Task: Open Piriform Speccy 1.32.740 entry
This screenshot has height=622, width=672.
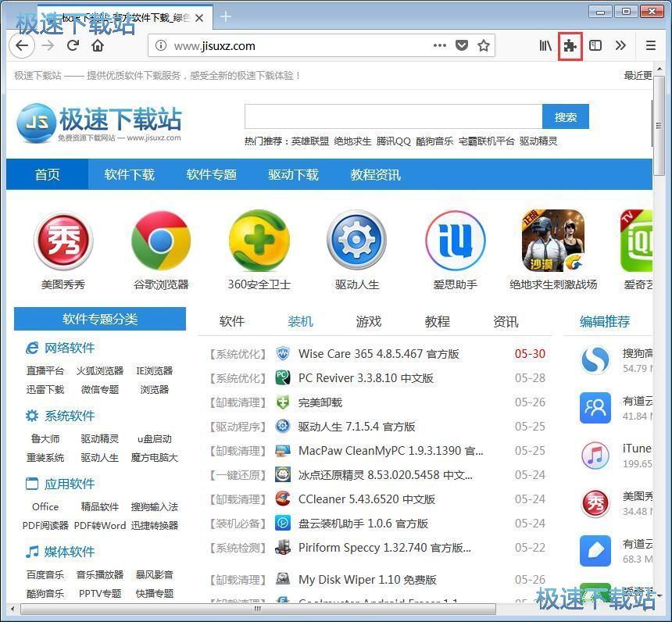Action: tap(385, 548)
